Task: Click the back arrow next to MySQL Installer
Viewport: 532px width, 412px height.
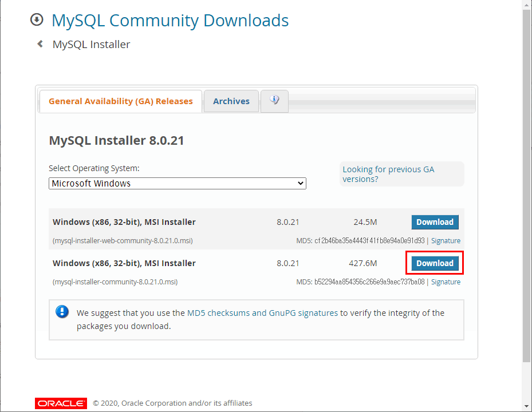Action: click(40, 44)
